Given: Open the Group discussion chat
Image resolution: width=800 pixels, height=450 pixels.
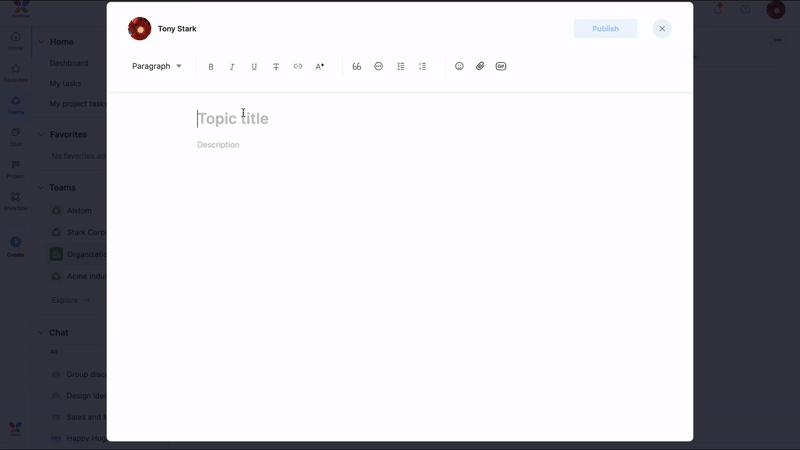Looking at the screenshot, I should [79, 374].
